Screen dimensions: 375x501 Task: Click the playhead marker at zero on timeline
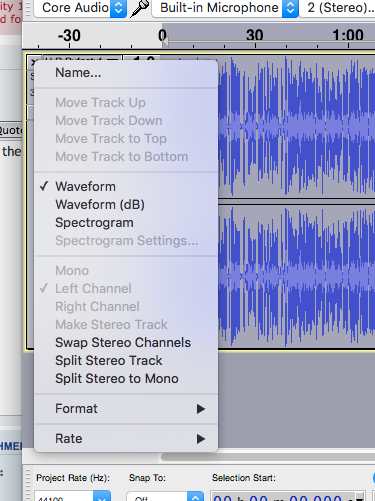164,41
